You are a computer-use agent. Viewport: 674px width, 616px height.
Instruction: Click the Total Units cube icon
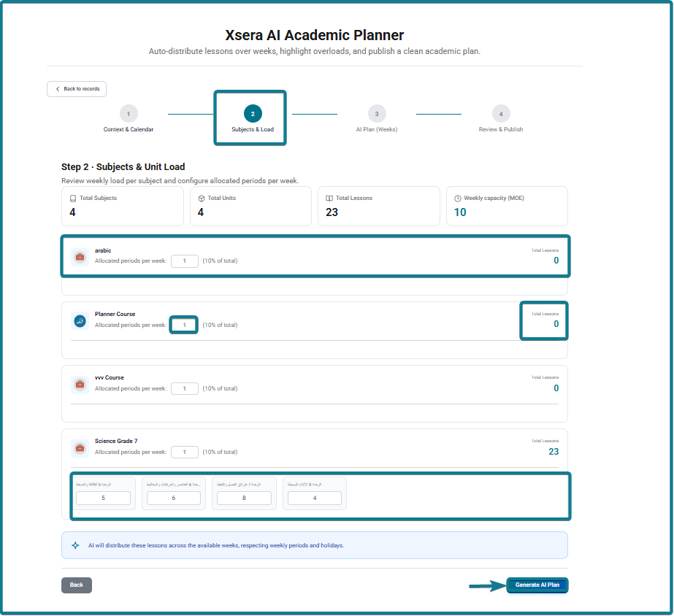(x=201, y=199)
